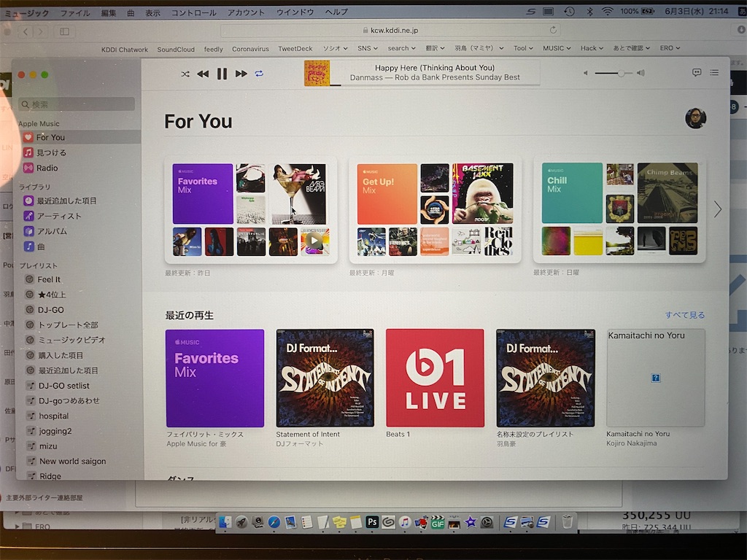Expand SNS bookmarks folder in Safari
747x560 pixels.
click(368, 48)
